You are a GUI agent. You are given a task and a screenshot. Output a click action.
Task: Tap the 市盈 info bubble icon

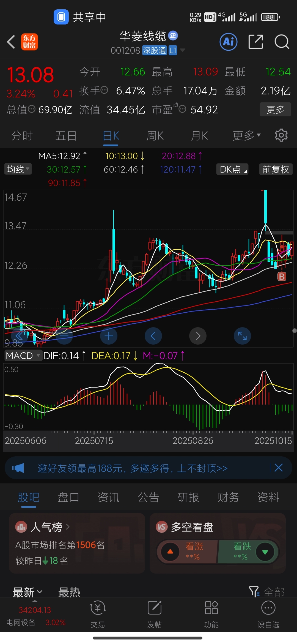(182, 109)
